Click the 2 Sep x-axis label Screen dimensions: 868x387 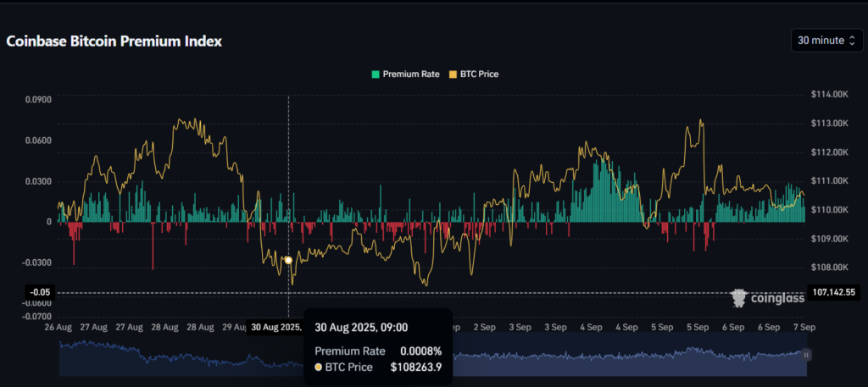[x=484, y=327]
